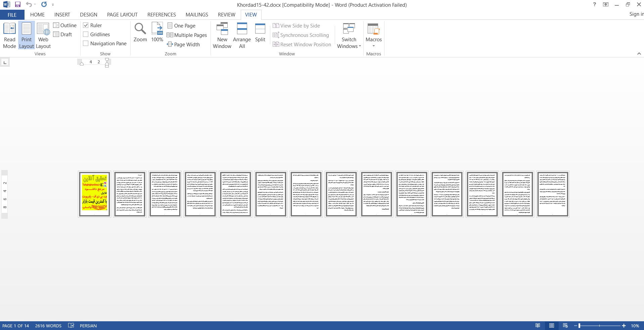Arrange All open windows
This screenshot has height=330, width=644.
click(x=242, y=36)
